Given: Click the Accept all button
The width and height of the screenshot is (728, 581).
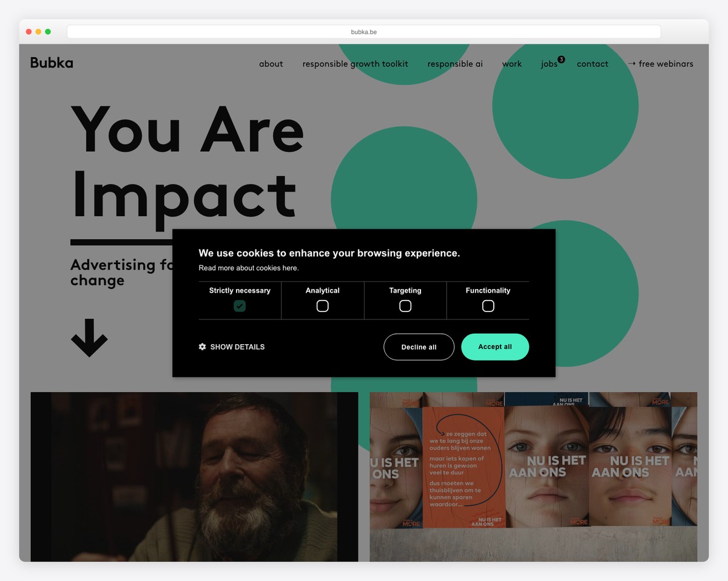Looking at the screenshot, I should pos(495,347).
